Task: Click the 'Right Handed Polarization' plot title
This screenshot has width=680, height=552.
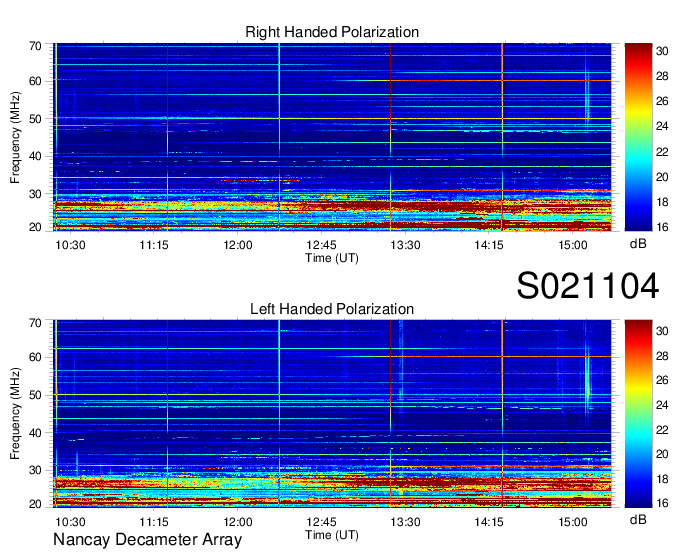Action: (x=332, y=32)
